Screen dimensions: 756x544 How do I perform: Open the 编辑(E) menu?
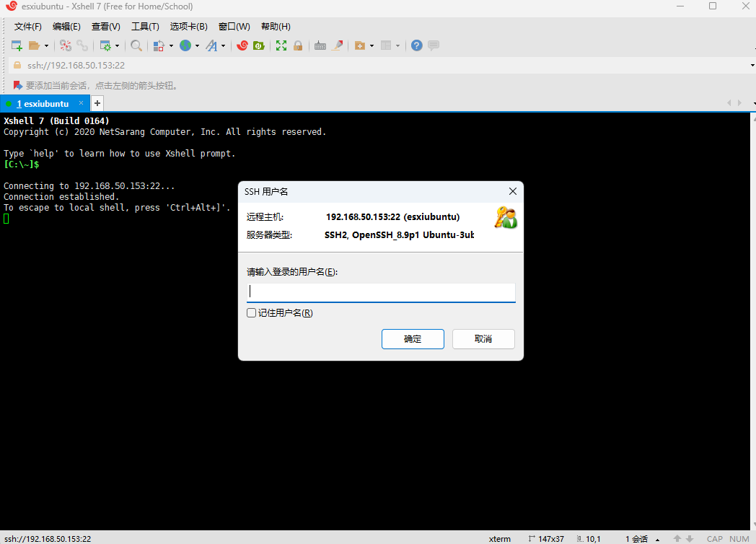(x=66, y=27)
